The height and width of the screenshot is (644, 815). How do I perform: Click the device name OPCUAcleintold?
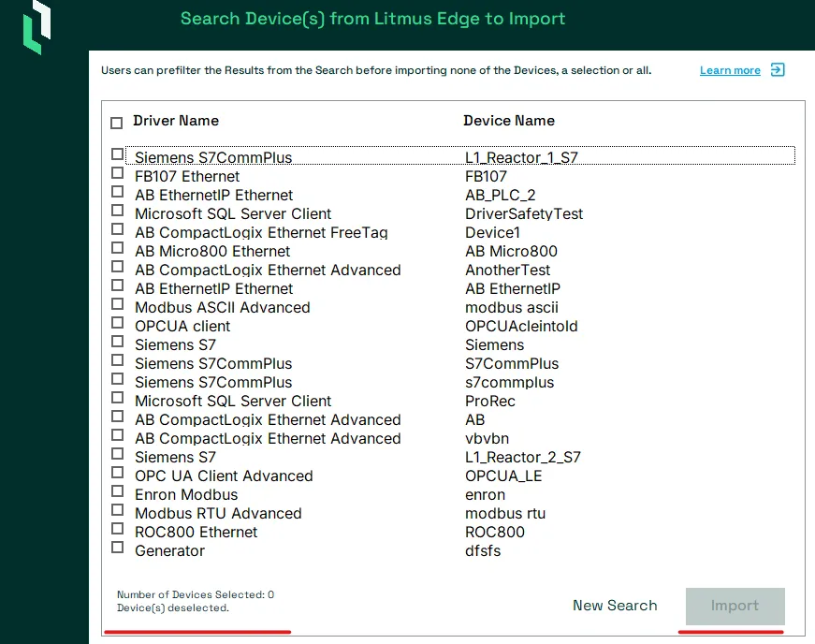(x=521, y=327)
